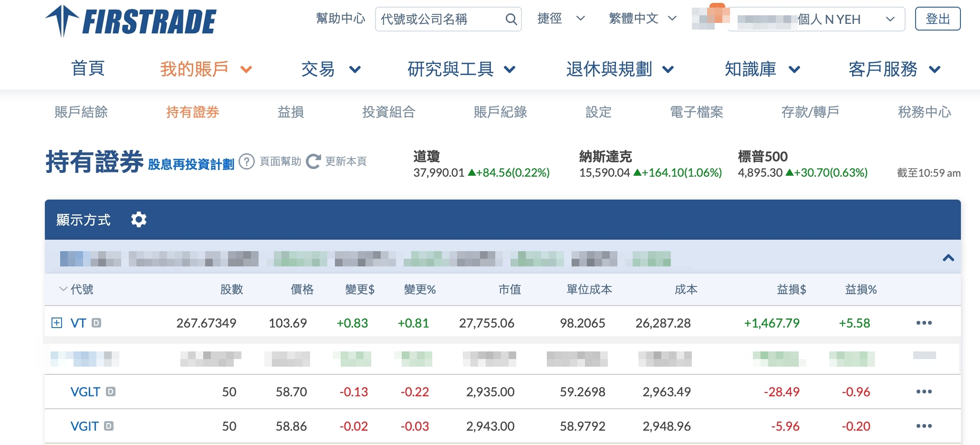
Task: Open display settings gear icon
Action: [x=139, y=220]
